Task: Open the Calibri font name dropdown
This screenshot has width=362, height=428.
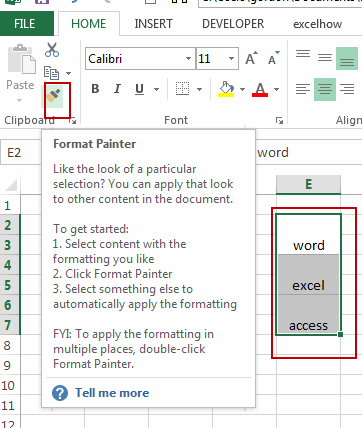Action: click(x=188, y=59)
